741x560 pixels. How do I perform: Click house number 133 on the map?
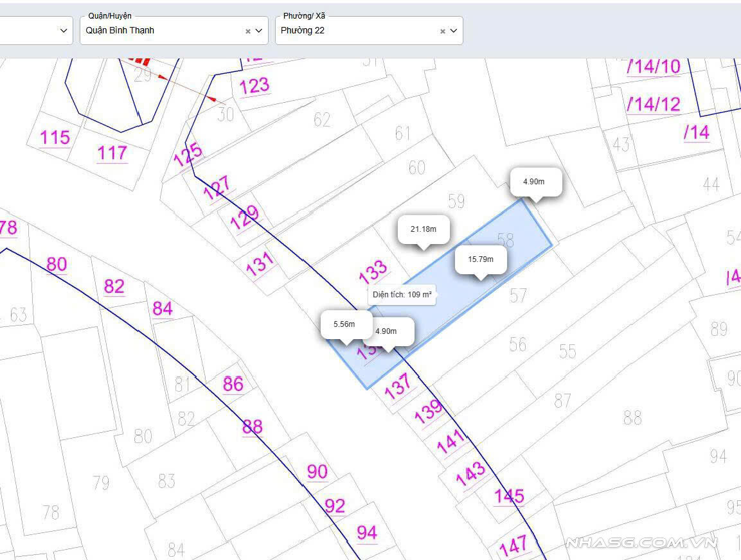373,272
